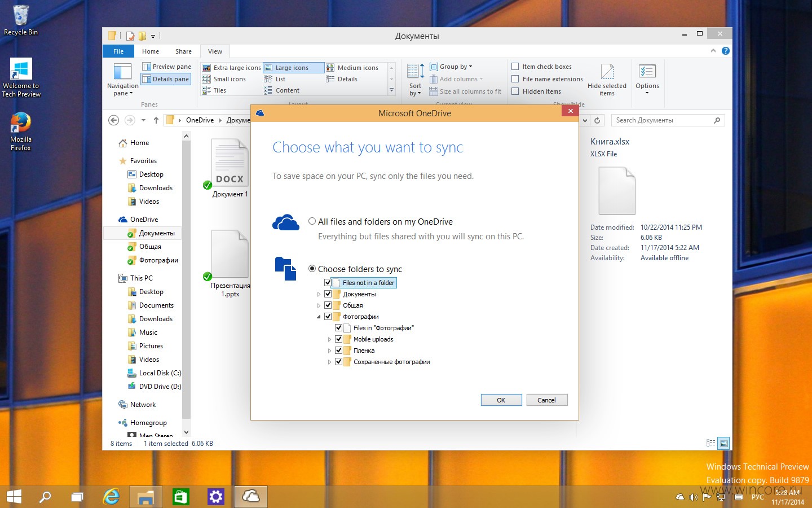812x508 pixels.
Task: Enable Item check boxes
Action: click(x=515, y=67)
